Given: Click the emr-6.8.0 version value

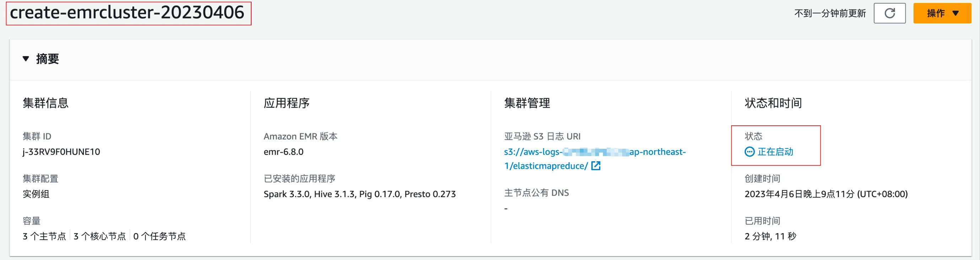Looking at the screenshot, I should pyautogui.click(x=284, y=152).
